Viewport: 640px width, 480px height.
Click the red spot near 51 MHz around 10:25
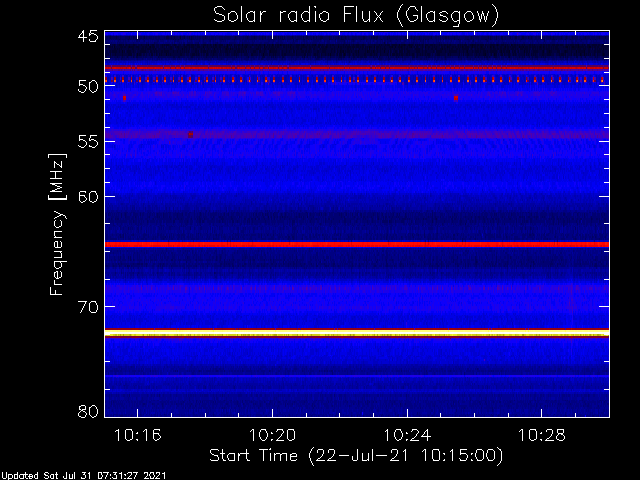(x=456, y=98)
